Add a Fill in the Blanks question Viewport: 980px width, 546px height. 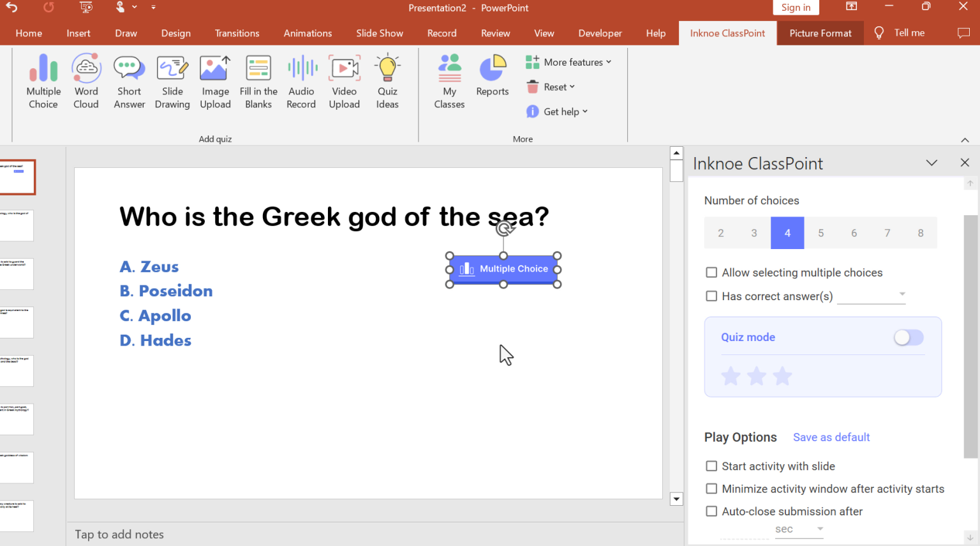coord(258,80)
